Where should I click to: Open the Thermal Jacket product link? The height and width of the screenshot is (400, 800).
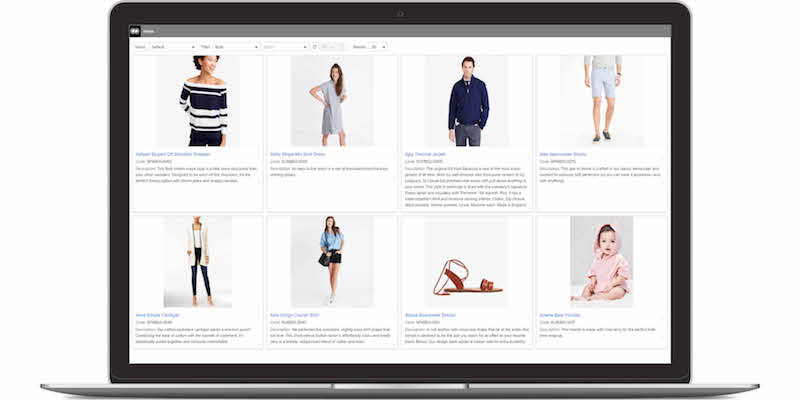coord(433,154)
